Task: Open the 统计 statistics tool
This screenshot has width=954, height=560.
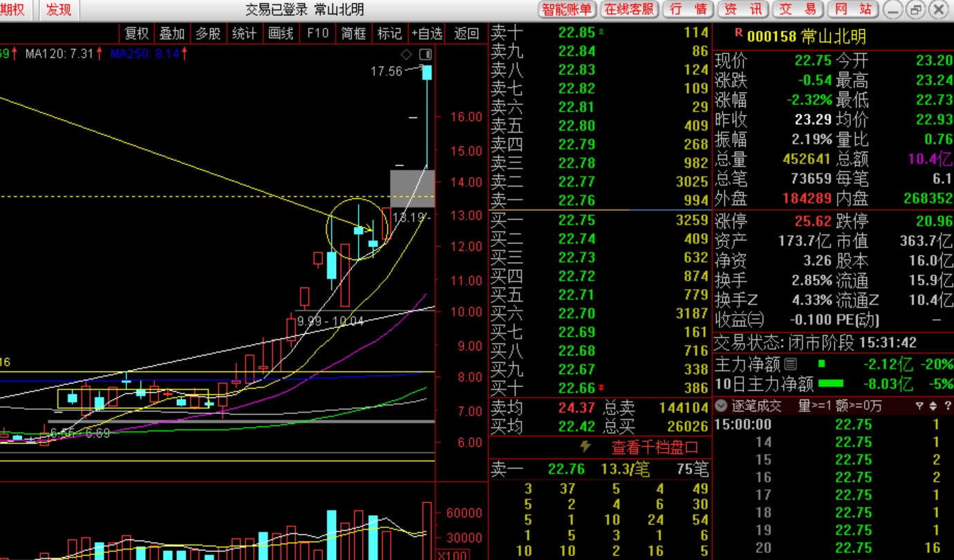Action: [x=244, y=33]
